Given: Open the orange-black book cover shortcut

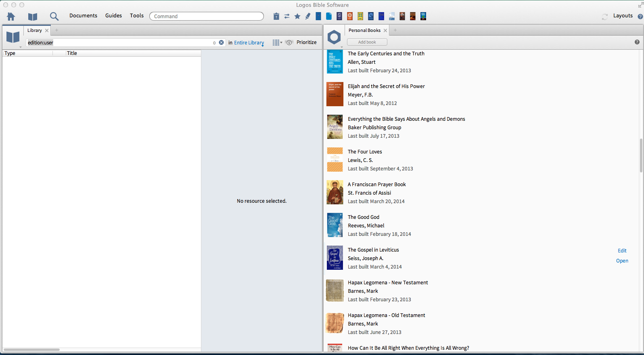Looking at the screenshot, I should pos(413,16).
